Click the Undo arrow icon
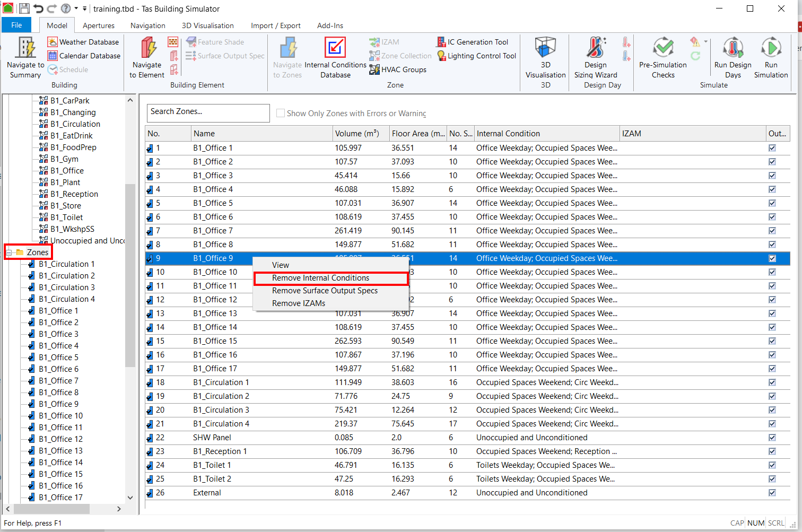 coord(38,8)
